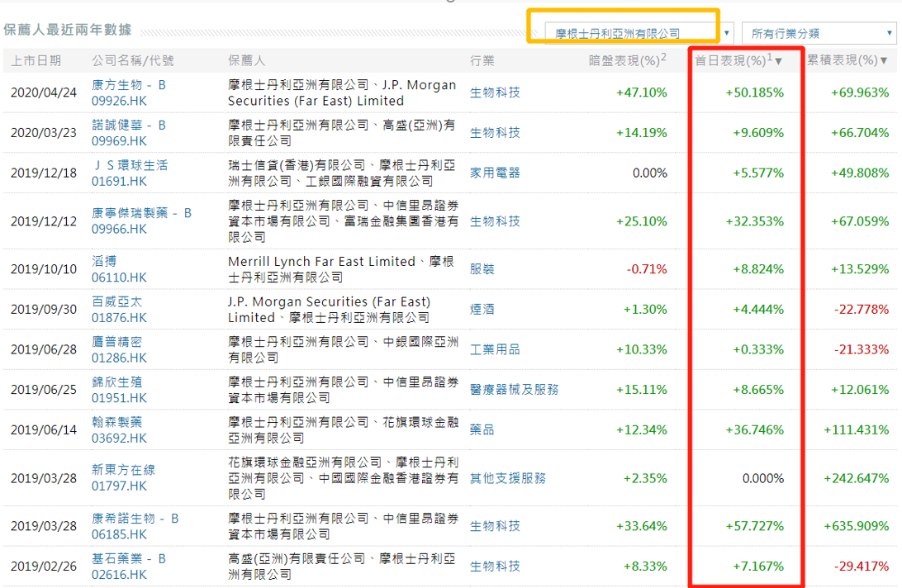902x588 pixels.
Task: Open stock code 01797.HK
Action: [x=119, y=486]
